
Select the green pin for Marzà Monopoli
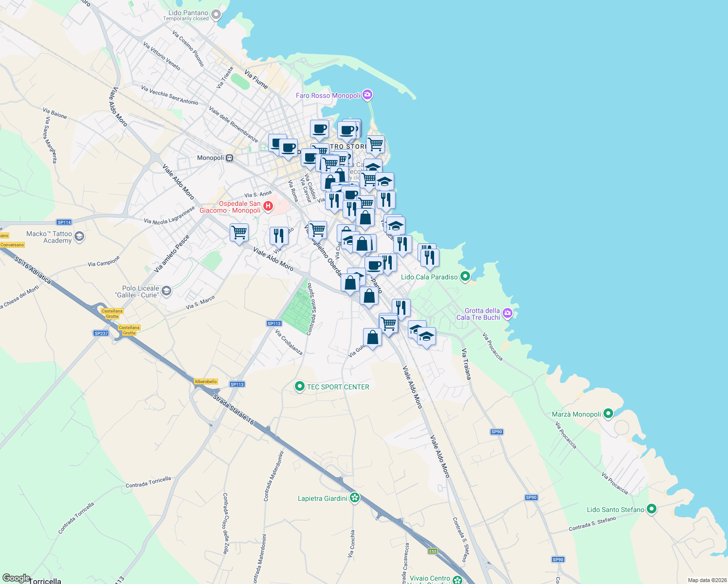pos(608,413)
